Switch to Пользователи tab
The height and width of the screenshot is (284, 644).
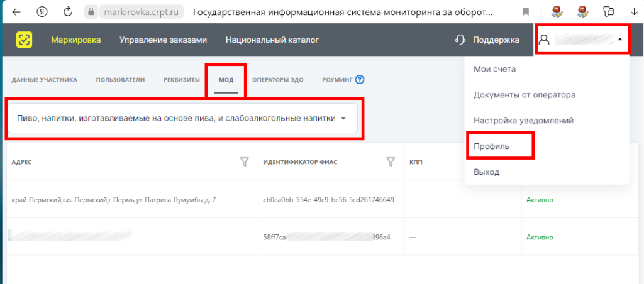coord(120,80)
